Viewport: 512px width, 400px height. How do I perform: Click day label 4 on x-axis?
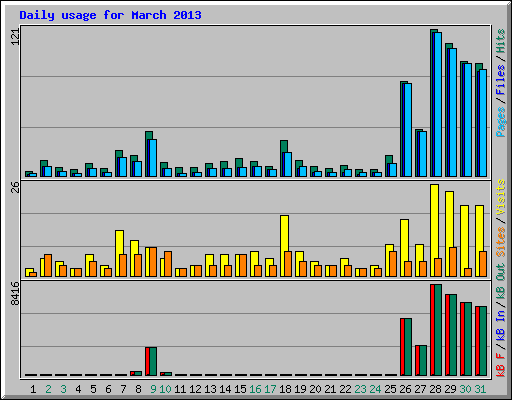[78, 389]
